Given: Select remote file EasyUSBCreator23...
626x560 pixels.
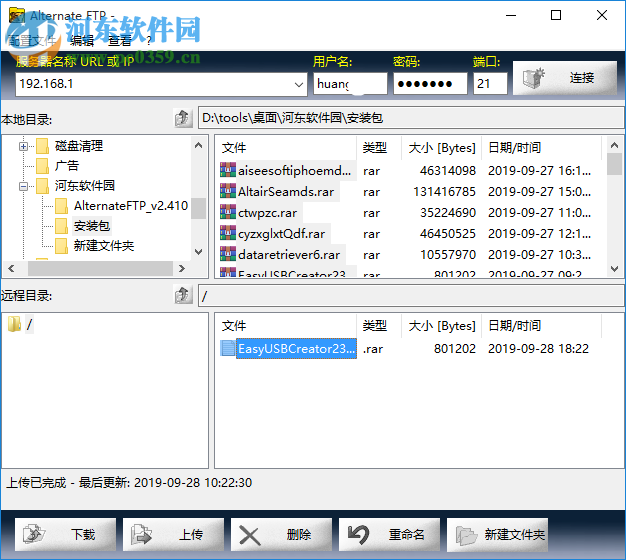Looking at the screenshot, I should 296,349.
